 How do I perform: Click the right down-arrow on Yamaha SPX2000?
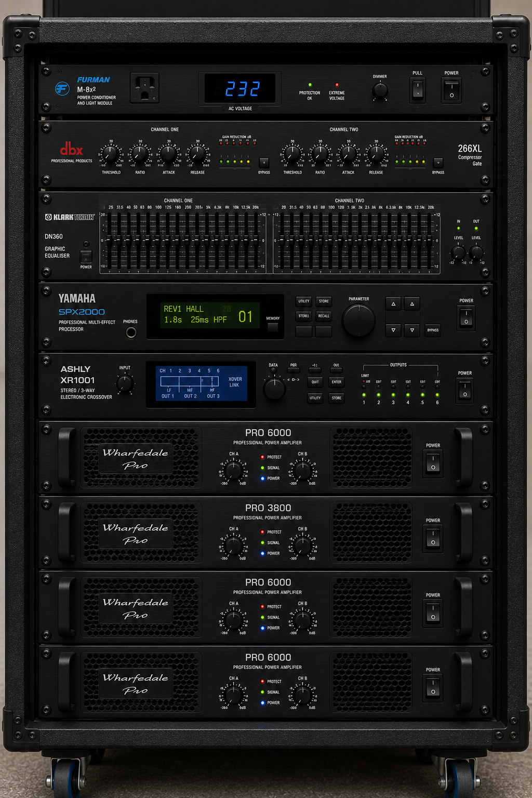(x=412, y=330)
